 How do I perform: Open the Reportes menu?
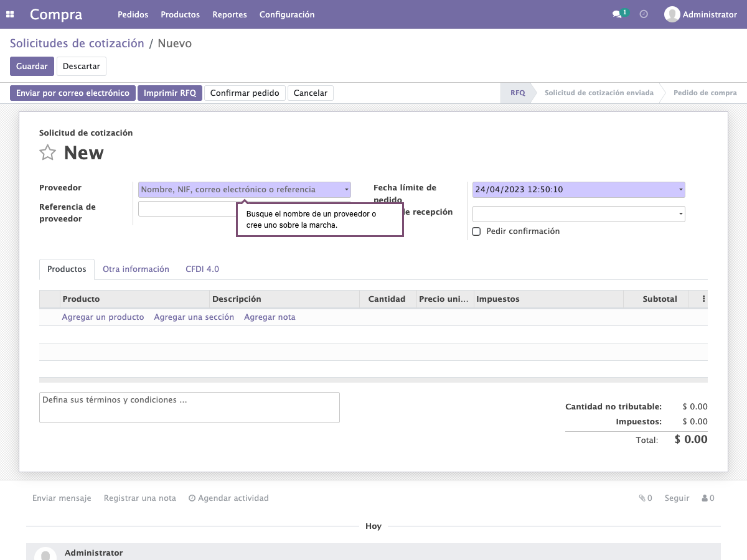pyautogui.click(x=230, y=14)
